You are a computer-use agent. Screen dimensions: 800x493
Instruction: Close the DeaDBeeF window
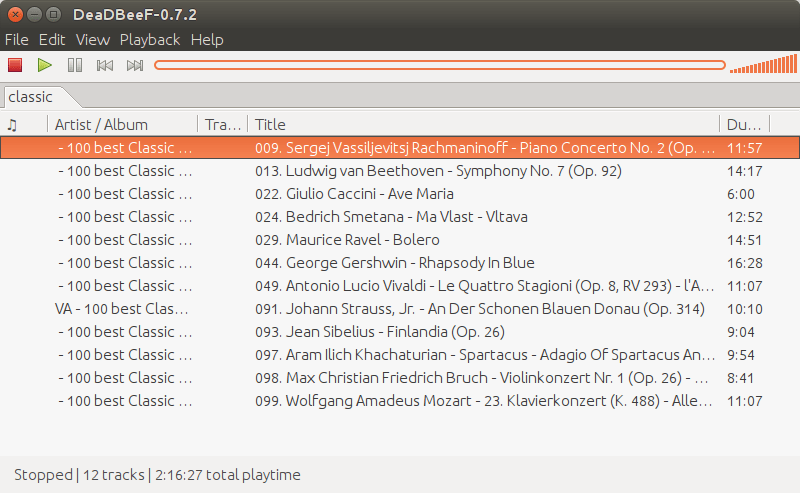(x=15, y=14)
